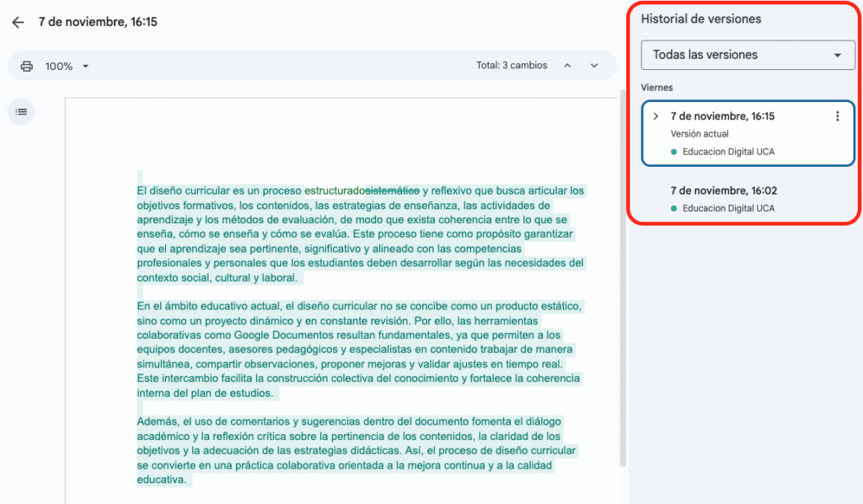Screen dimensions: 863x504
Task: Click the document's vertical scrollbar
Action: pyautogui.click(x=623, y=278)
